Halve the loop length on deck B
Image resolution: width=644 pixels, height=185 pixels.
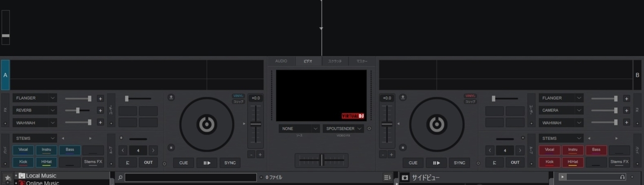pyautogui.click(x=490, y=150)
